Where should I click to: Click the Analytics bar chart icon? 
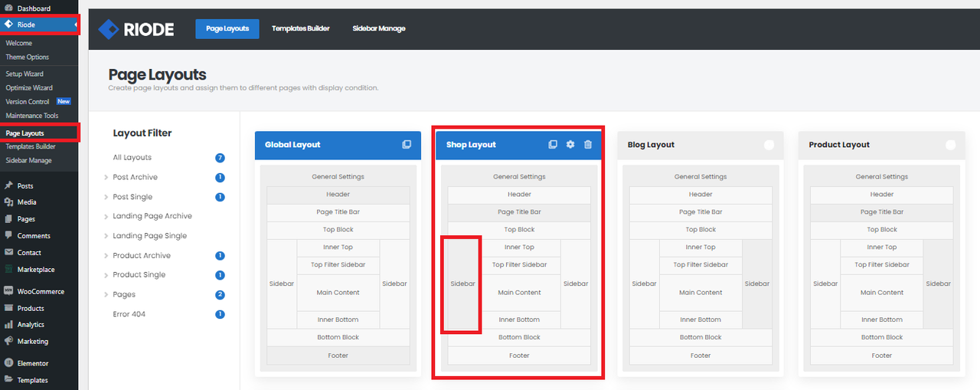click(x=8, y=325)
